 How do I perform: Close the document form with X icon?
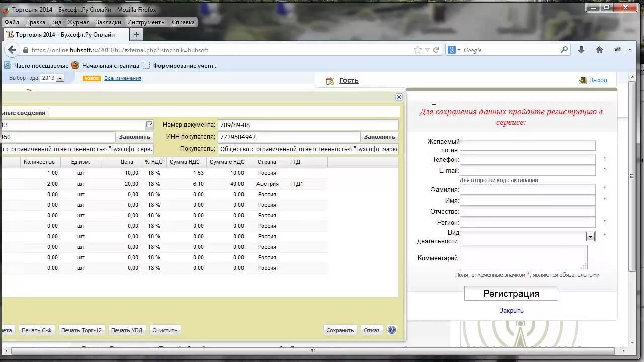(x=399, y=97)
